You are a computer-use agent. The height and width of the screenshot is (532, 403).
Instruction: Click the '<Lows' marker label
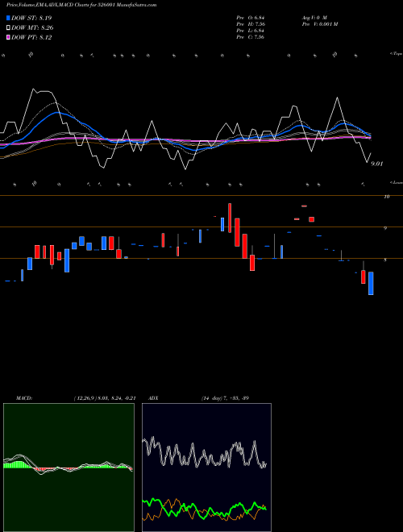pos(397,182)
